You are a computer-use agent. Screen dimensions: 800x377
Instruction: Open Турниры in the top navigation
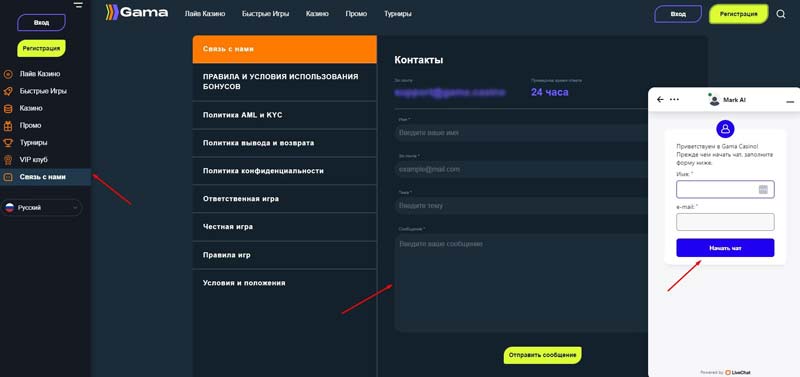tap(398, 14)
